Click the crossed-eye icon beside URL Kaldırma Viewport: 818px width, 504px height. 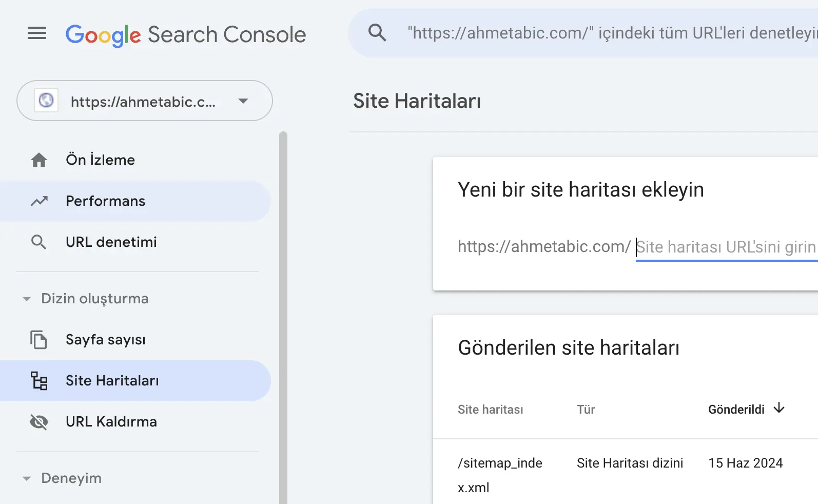[x=39, y=422]
